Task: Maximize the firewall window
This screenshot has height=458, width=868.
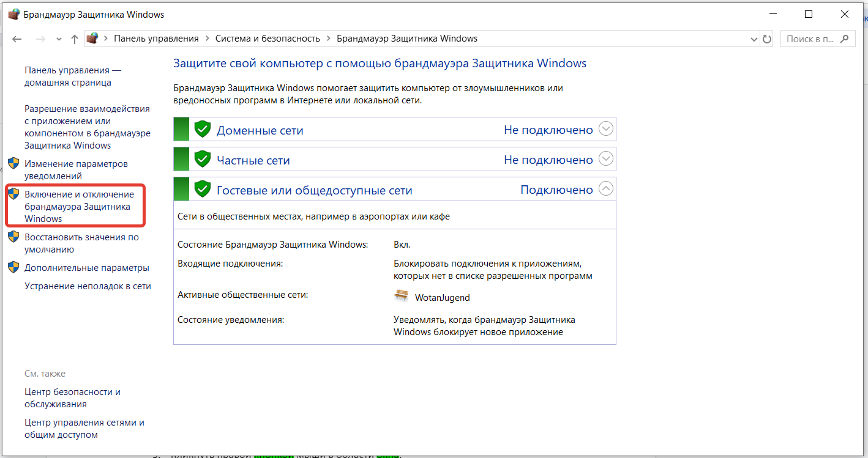Action: pyautogui.click(x=809, y=14)
